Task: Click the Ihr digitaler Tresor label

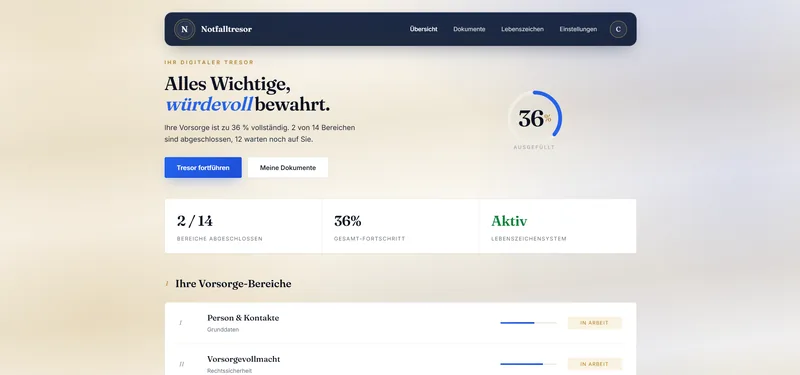Action: (x=209, y=62)
